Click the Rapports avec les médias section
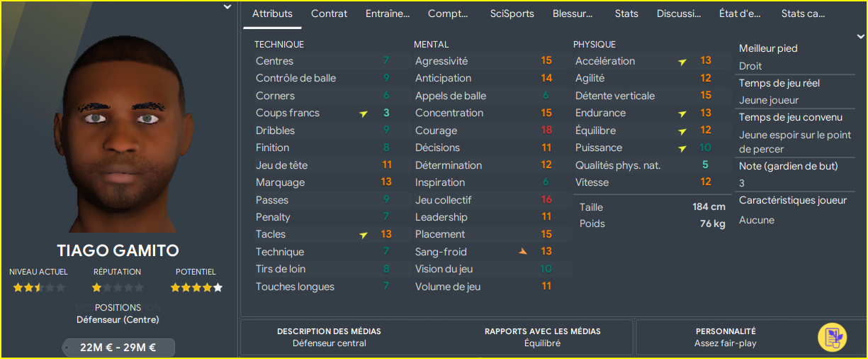 pyautogui.click(x=543, y=337)
